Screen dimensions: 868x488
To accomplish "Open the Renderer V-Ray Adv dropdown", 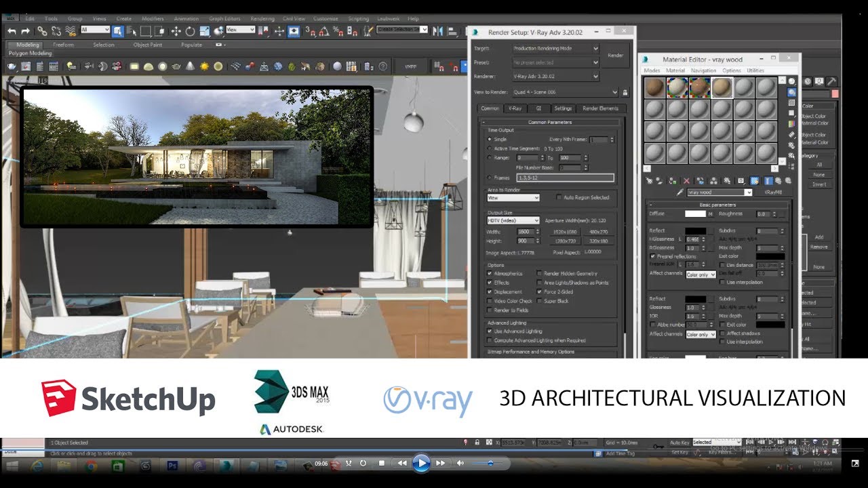I will tap(555, 77).
